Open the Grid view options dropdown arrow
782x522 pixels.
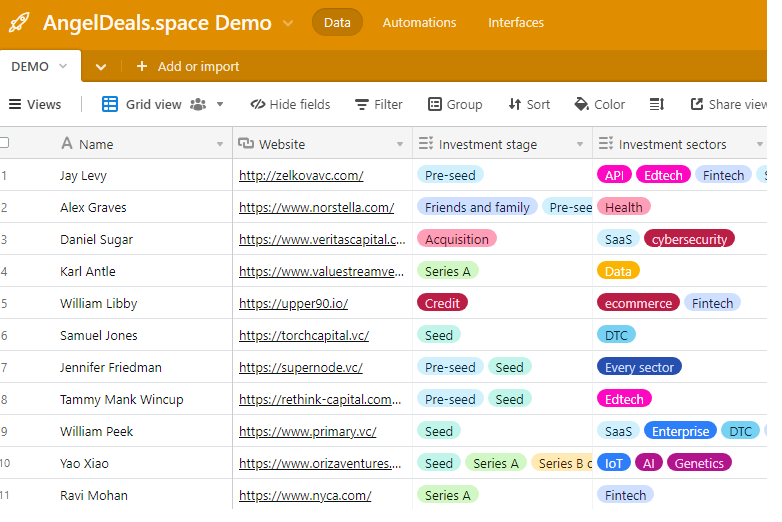[220, 104]
